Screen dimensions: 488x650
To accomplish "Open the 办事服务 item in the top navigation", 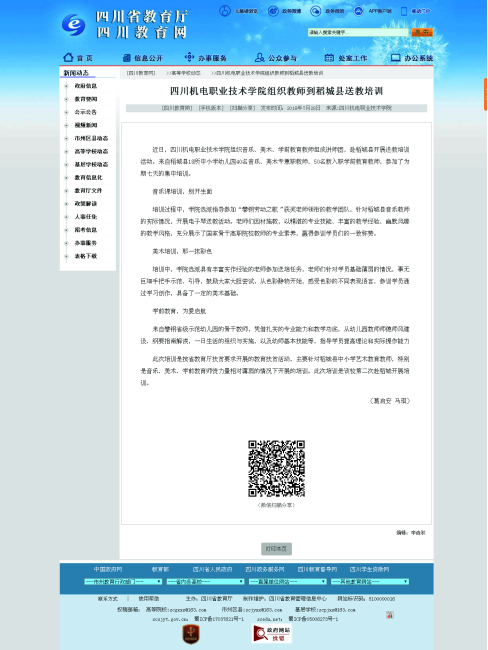I will 206,58.
